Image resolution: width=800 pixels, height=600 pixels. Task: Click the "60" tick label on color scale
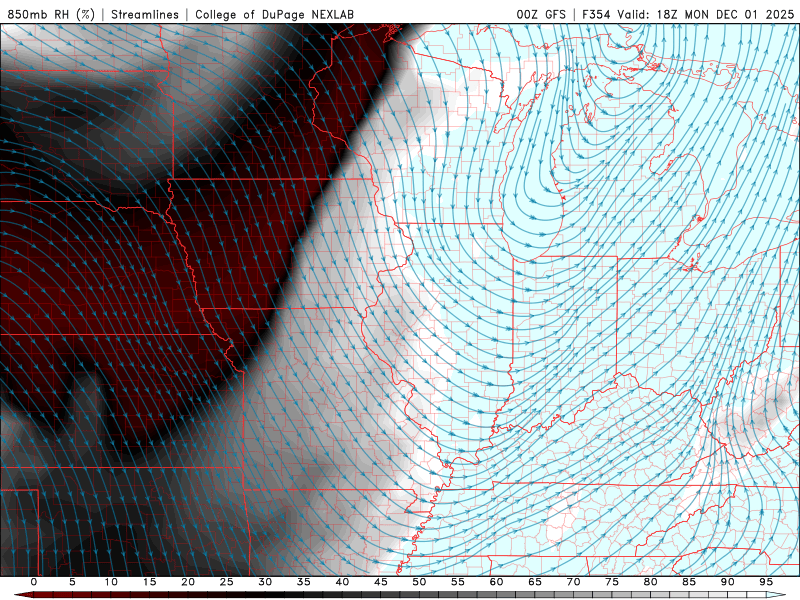click(496, 582)
